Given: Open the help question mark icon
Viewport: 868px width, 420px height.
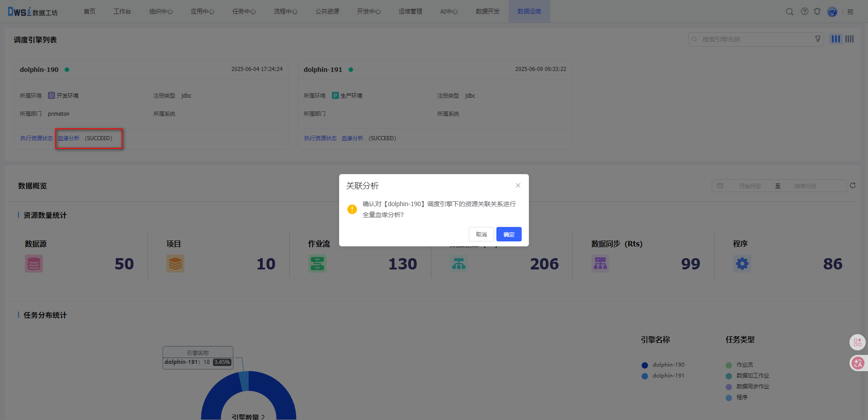Looking at the screenshot, I should 804,12.
